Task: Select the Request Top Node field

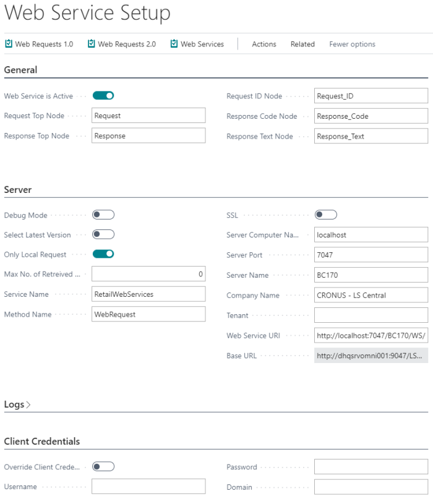Action: [148, 115]
